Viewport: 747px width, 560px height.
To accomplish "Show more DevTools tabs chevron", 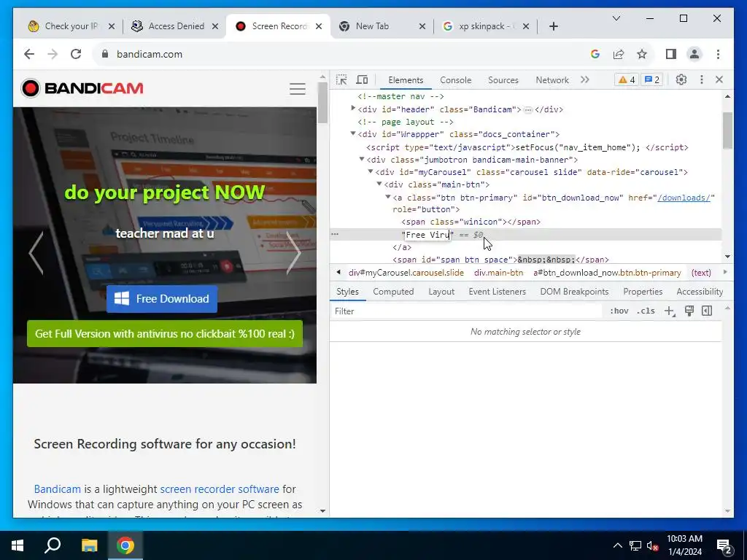I will (x=585, y=79).
